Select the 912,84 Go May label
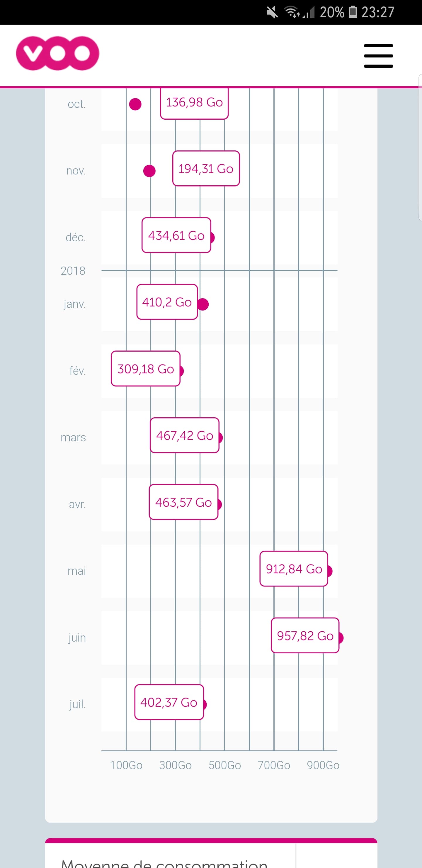The height and width of the screenshot is (868, 422). click(x=294, y=569)
